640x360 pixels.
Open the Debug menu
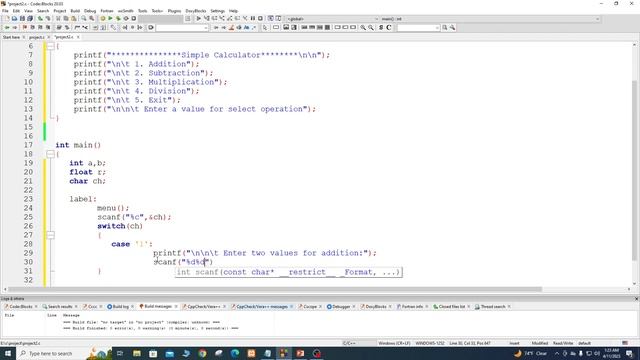90,11
